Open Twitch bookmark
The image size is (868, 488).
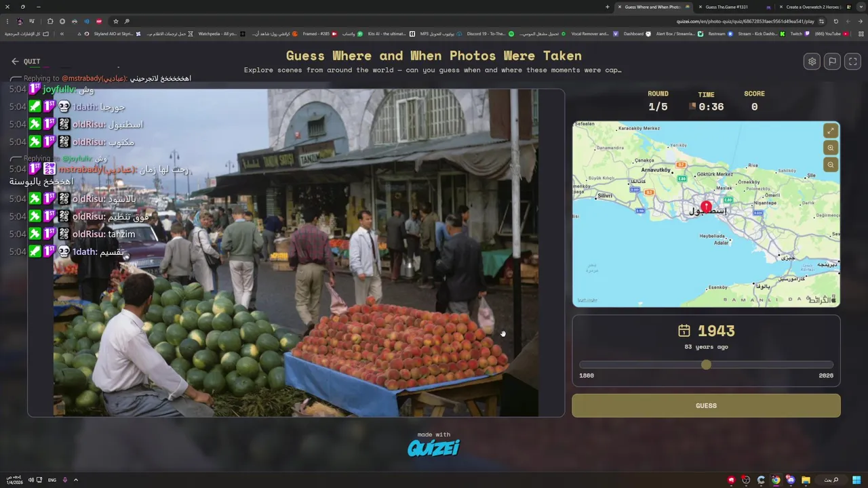click(x=801, y=34)
